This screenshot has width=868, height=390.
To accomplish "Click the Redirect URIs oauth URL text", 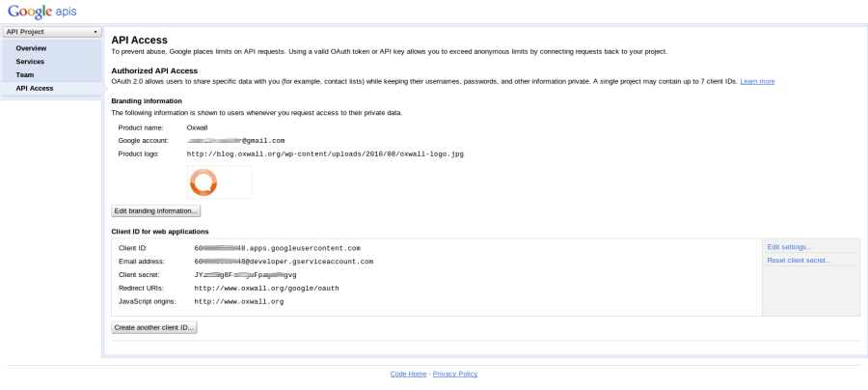I will tap(266, 288).
